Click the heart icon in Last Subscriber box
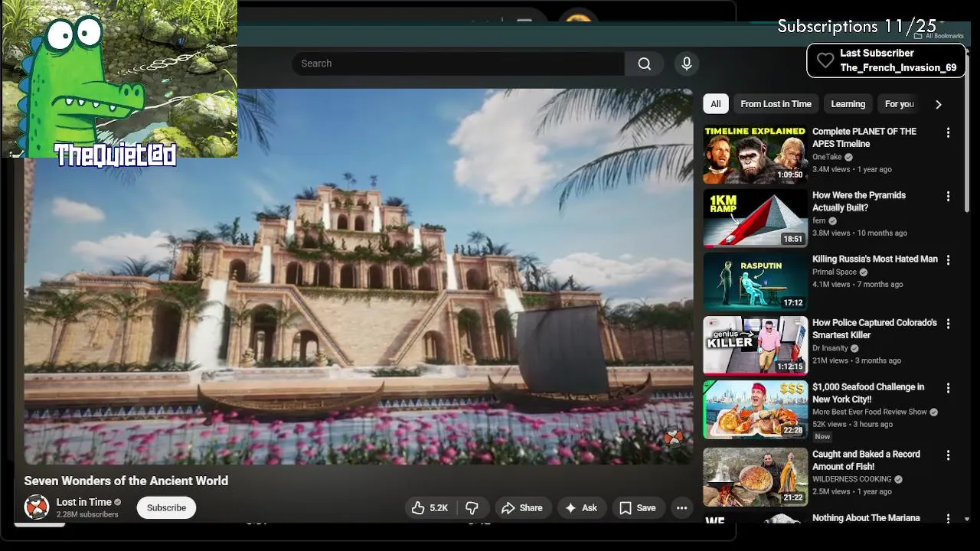Screen dimensions: 980x551 (x=825, y=60)
